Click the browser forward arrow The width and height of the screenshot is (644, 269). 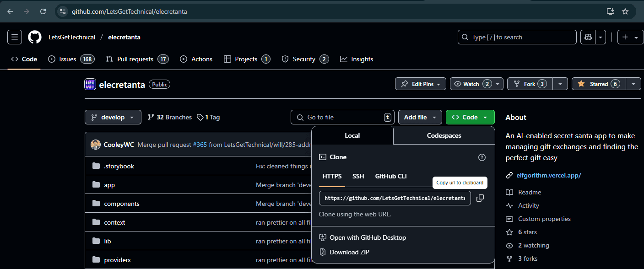tap(27, 11)
